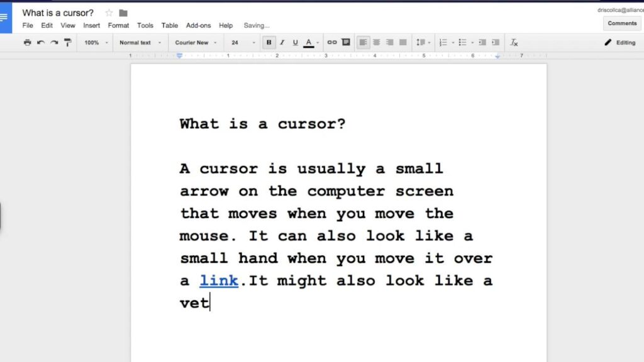Open the Add-ons menu

[x=198, y=25]
